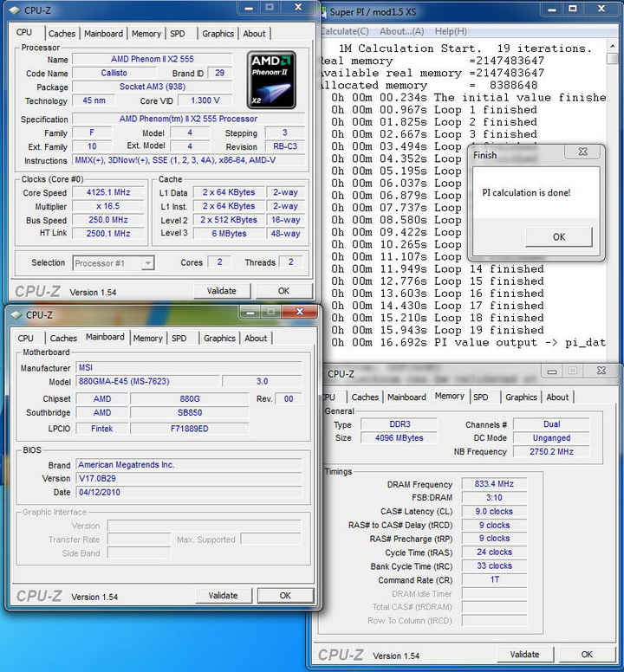Image resolution: width=624 pixels, height=672 pixels.
Task: Close the Memory CPU-Z window
Action: 601,371
